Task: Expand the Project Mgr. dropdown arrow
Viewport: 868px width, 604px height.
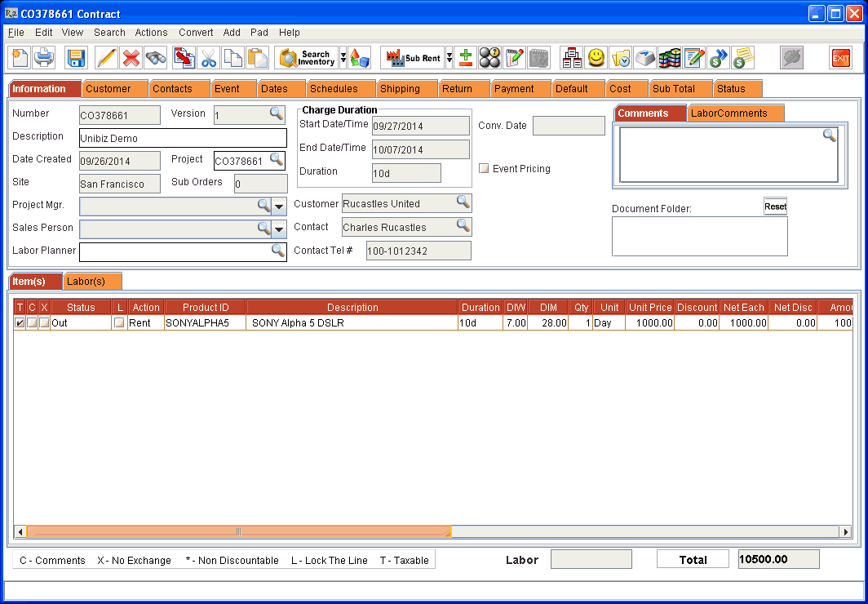Action: (279, 207)
